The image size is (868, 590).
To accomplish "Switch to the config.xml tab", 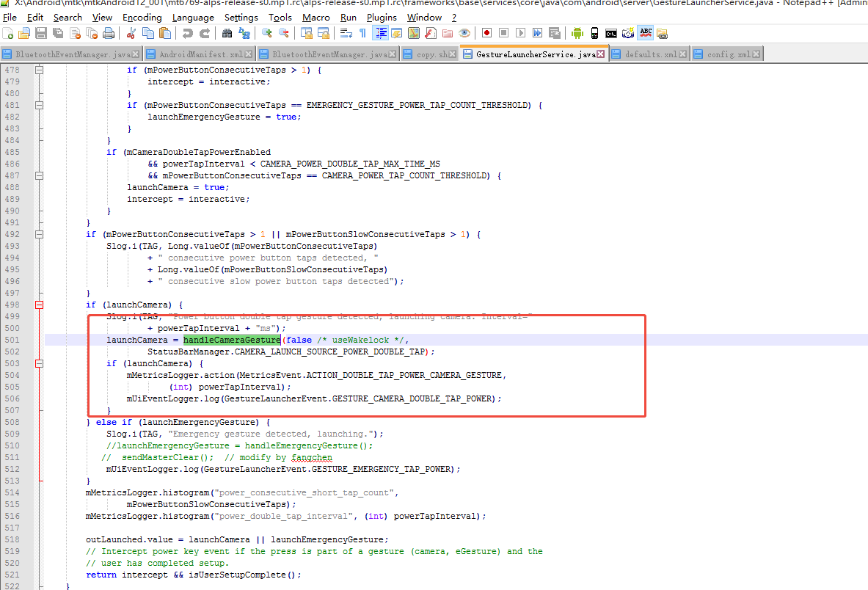I will [727, 54].
